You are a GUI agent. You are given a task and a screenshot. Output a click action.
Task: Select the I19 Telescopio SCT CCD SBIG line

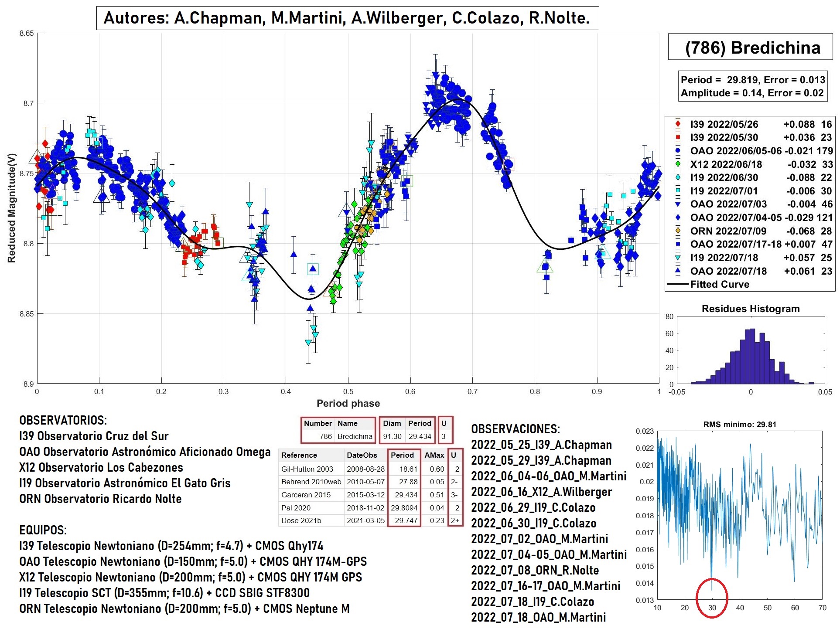(x=164, y=593)
